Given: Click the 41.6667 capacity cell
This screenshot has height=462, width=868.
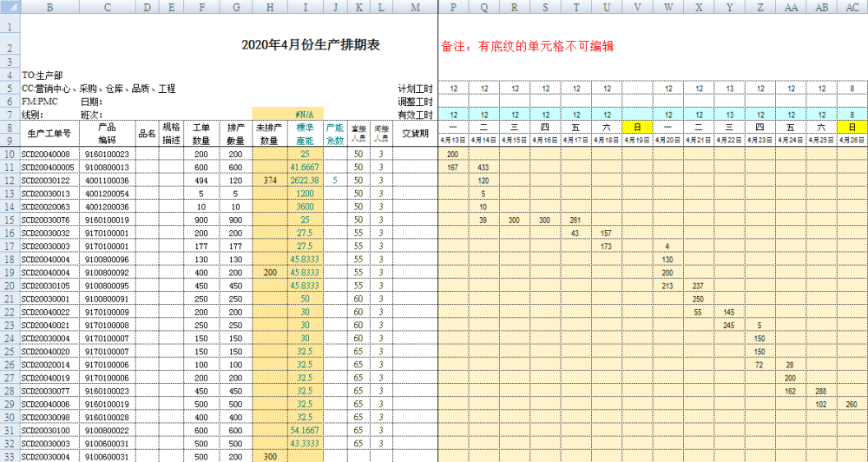Looking at the screenshot, I should [x=305, y=168].
